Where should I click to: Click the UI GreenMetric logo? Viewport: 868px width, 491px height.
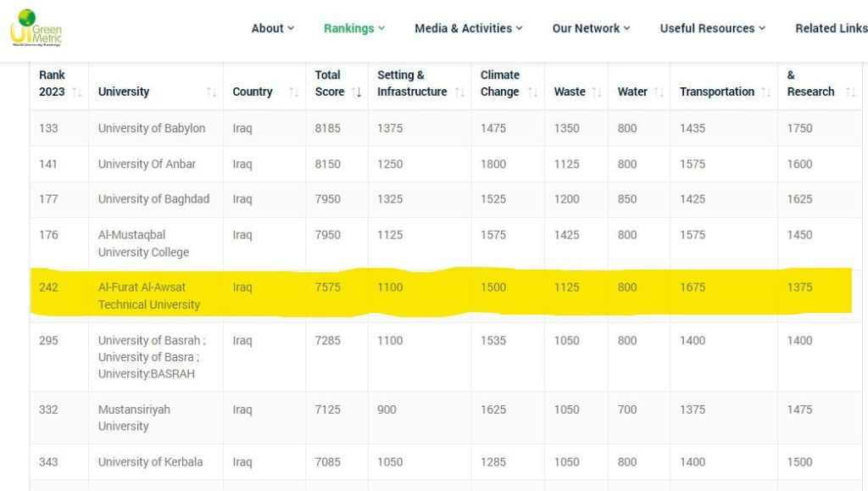point(36,28)
